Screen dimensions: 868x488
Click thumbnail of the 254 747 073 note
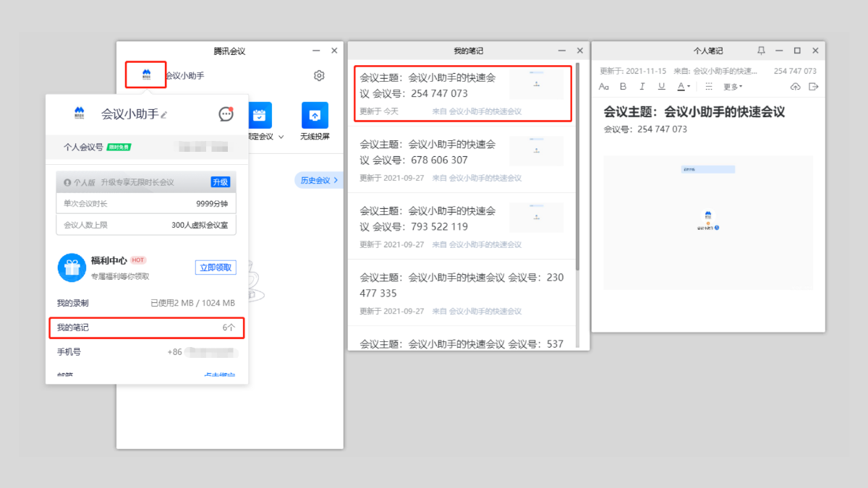pyautogui.click(x=536, y=85)
